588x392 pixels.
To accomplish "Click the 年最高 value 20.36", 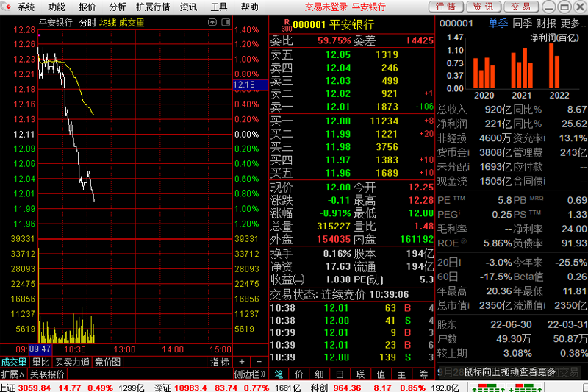I will click(499, 291).
